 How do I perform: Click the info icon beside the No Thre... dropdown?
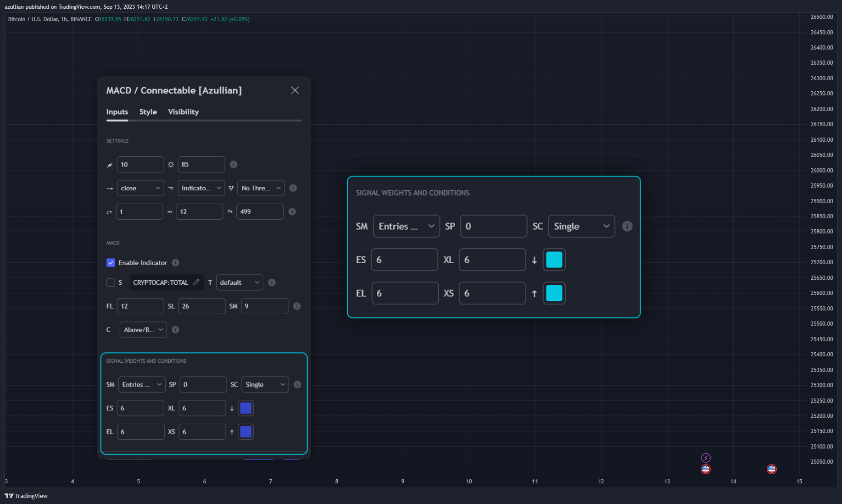pos(293,188)
